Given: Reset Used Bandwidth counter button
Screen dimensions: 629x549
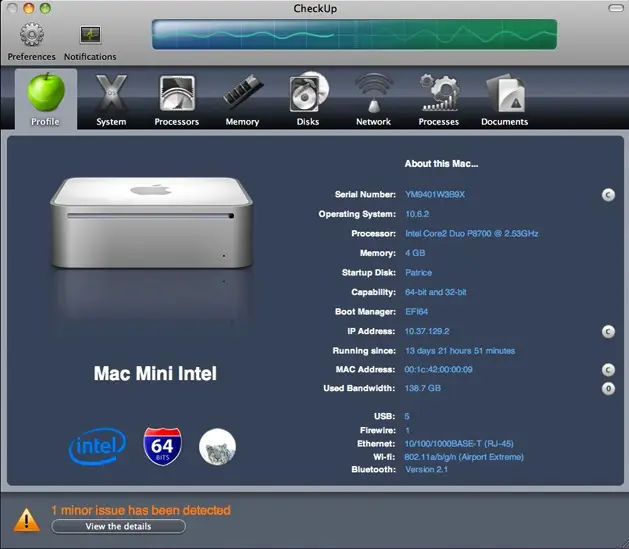Looking at the screenshot, I should click(x=608, y=389).
